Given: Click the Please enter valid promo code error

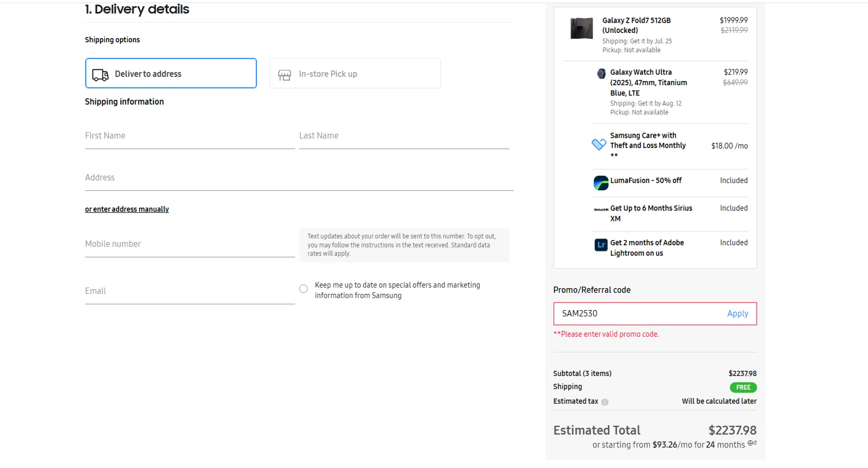Looking at the screenshot, I should [606, 334].
